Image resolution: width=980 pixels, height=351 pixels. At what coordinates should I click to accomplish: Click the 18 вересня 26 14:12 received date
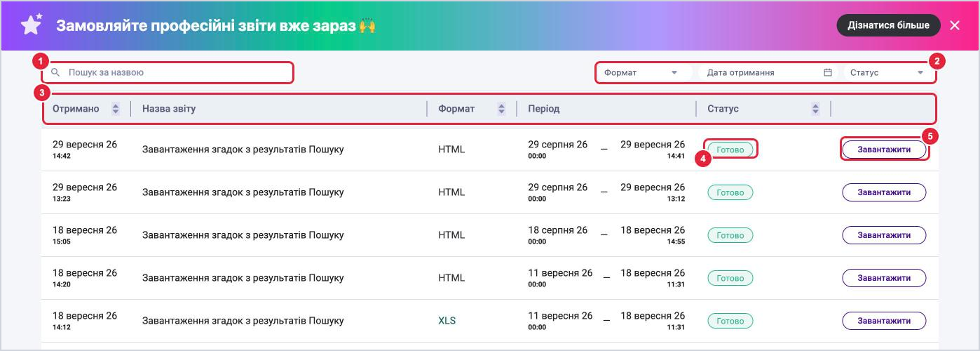click(x=85, y=321)
